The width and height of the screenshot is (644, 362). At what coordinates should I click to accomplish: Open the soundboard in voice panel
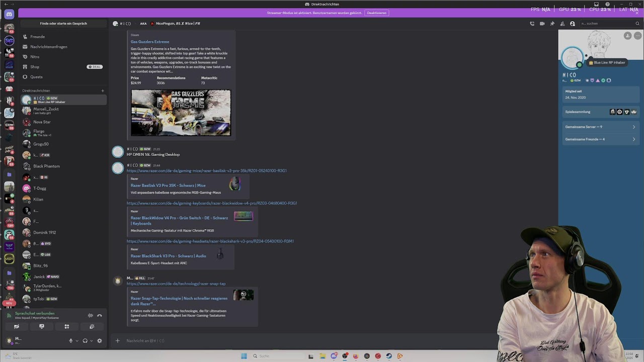92,326
